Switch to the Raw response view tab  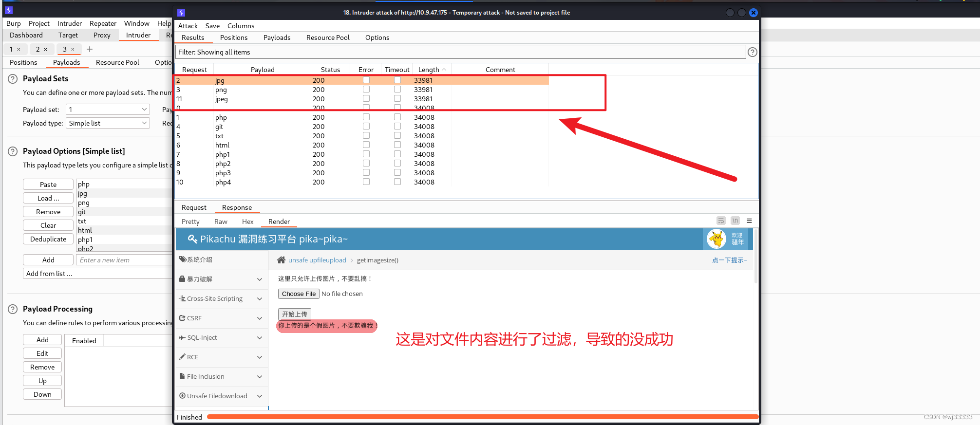[x=221, y=222]
